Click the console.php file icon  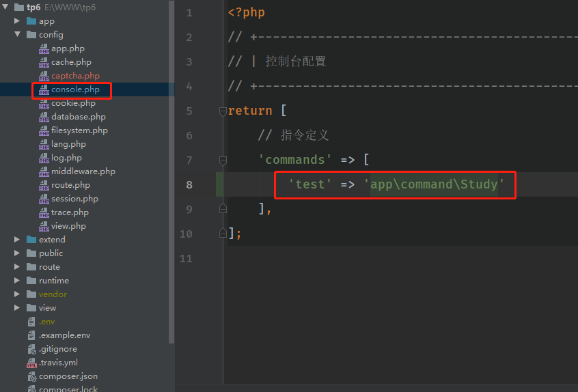tap(44, 89)
